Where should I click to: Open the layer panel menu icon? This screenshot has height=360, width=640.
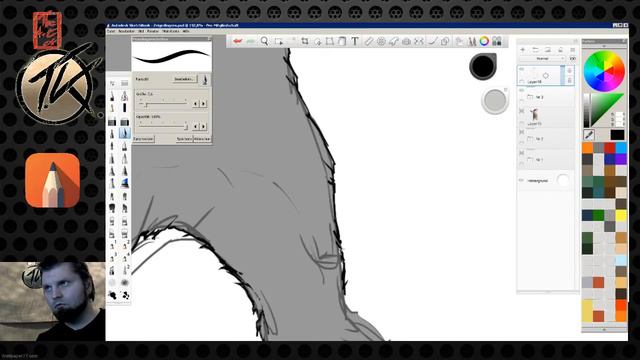[572, 49]
